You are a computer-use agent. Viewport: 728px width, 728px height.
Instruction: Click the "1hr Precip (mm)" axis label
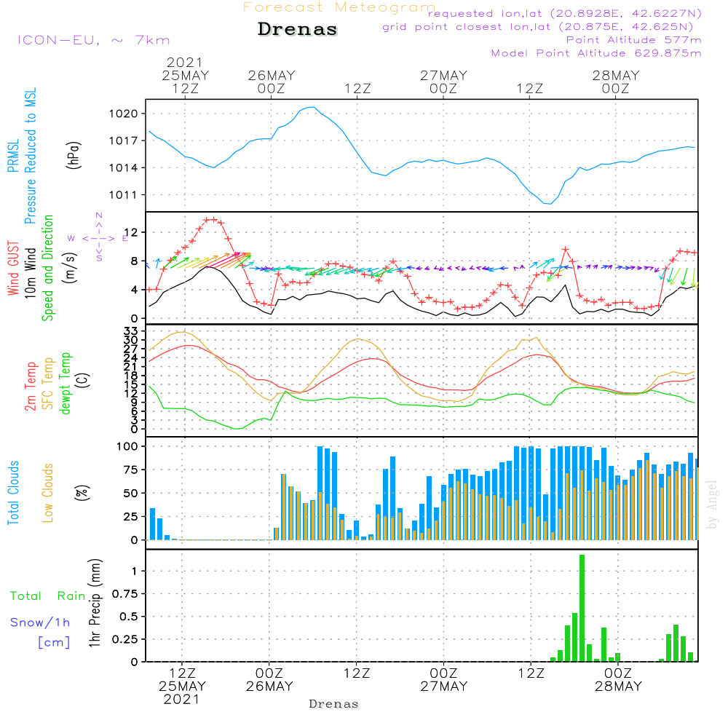point(95,603)
